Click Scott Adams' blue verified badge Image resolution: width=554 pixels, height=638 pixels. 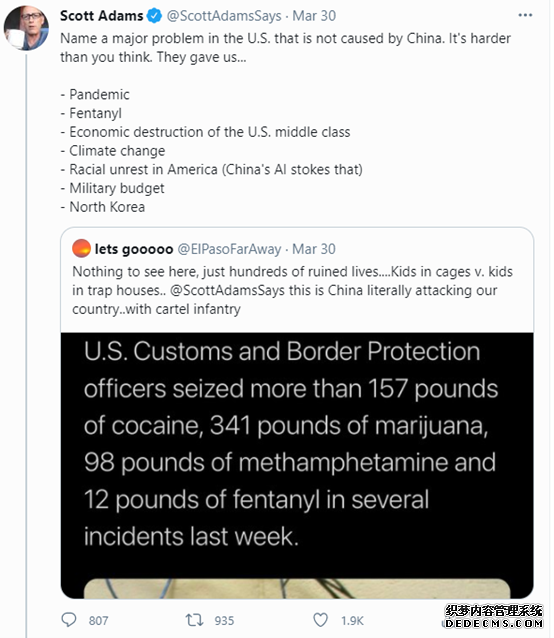tap(155, 16)
